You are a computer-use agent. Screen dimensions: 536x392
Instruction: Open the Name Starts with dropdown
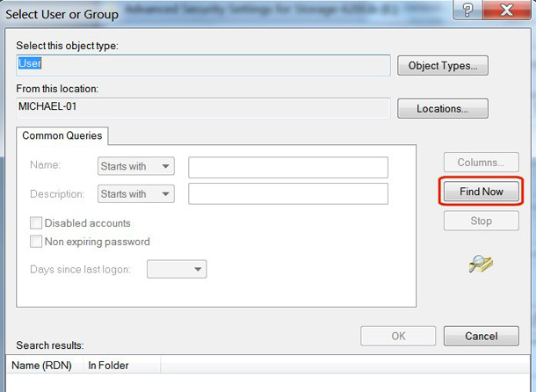pyautogui.click(x=136, y=166)
